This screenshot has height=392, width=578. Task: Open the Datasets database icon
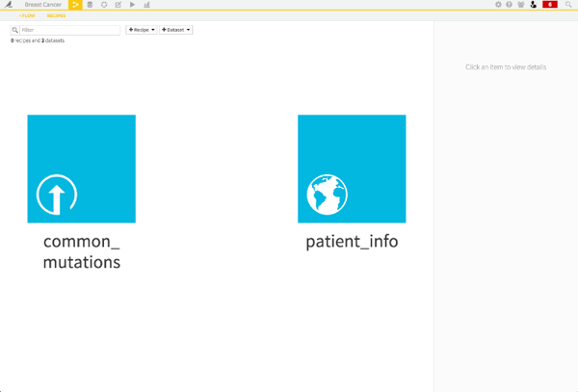[x=90, y=5]
